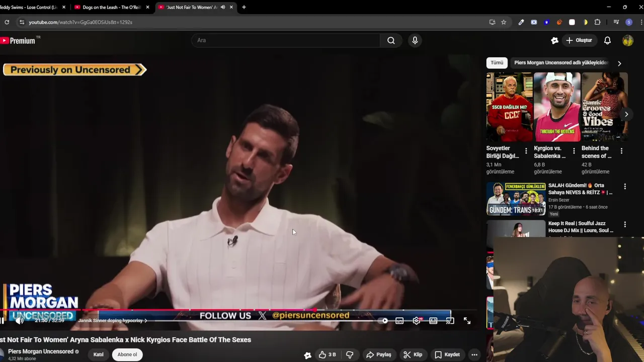
Task: Click the Katıl join button
Action: pos(99,354)
